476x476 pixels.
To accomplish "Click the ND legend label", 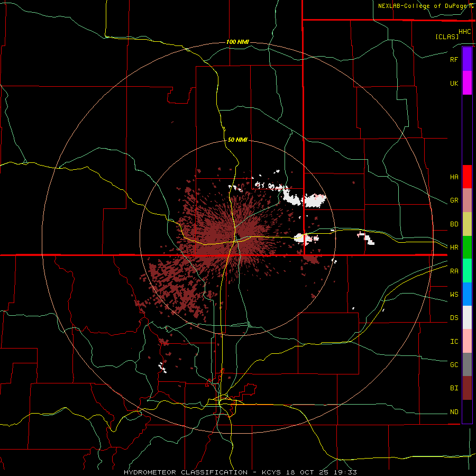I will 454,412.
